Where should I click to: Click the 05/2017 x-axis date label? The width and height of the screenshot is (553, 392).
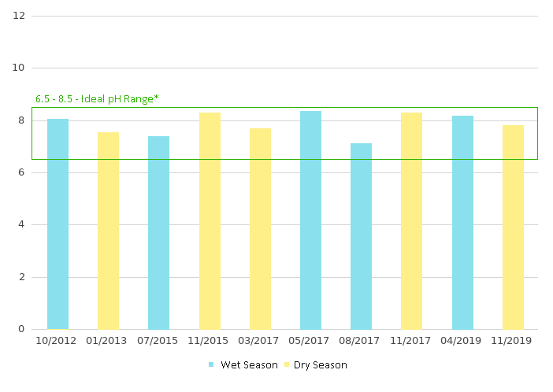click(310, 341)
